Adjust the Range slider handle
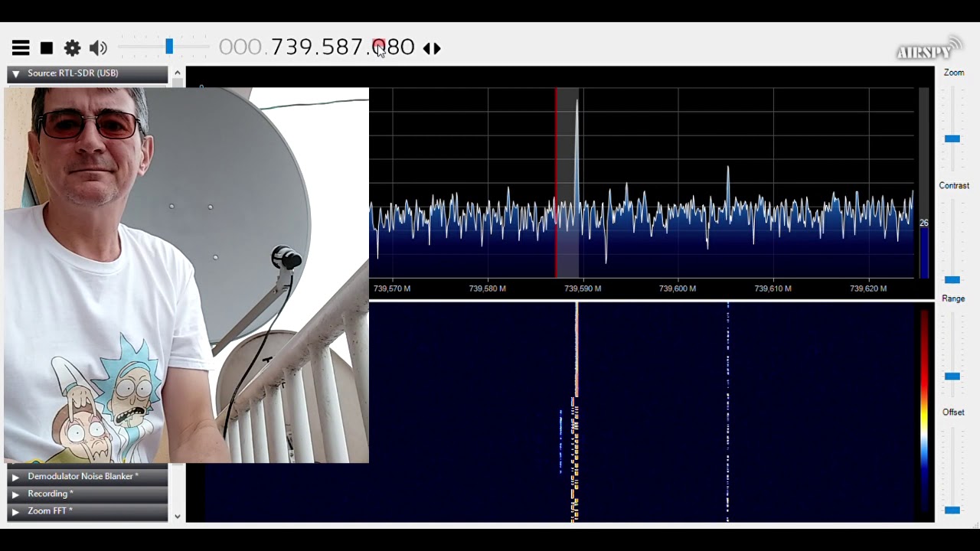 coord(952,377)
